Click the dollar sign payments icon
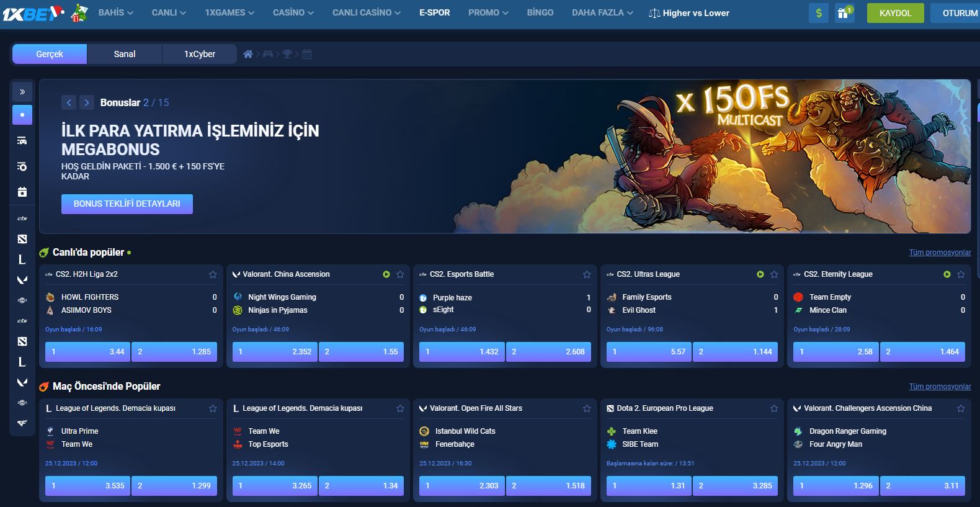The width and height of the screenshot is (980, 507). tap(819, 13)
